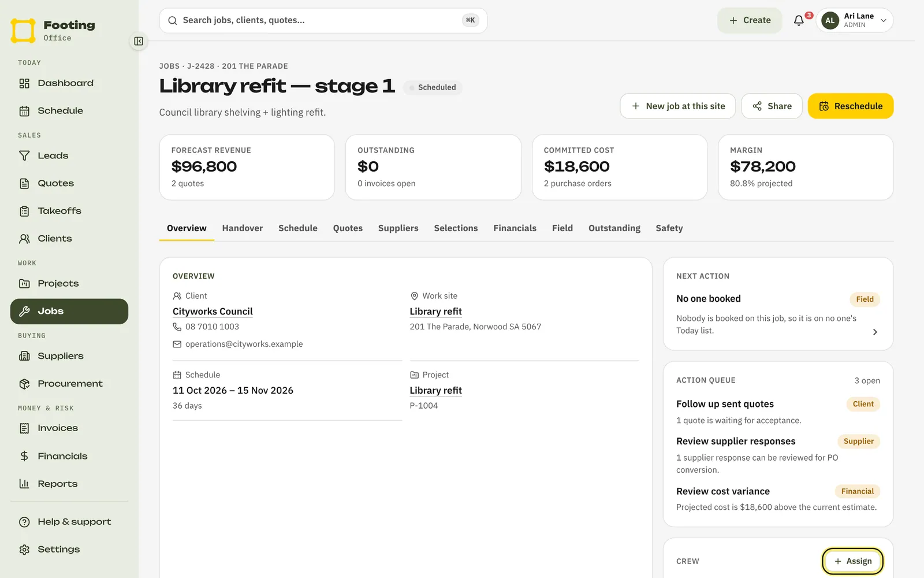Click the Footing Office logo

point(53,31)
